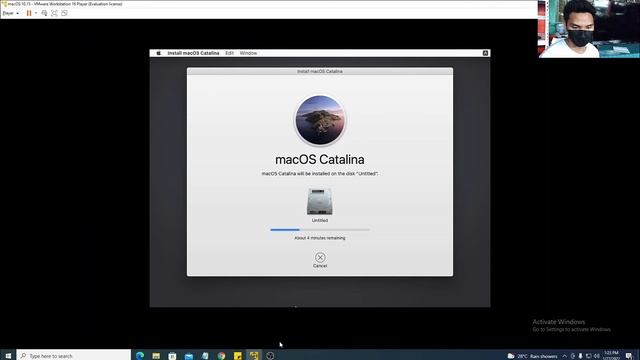640x360 pixels.
Task: Open the volume control in the system tray
Action: (596, 356)
